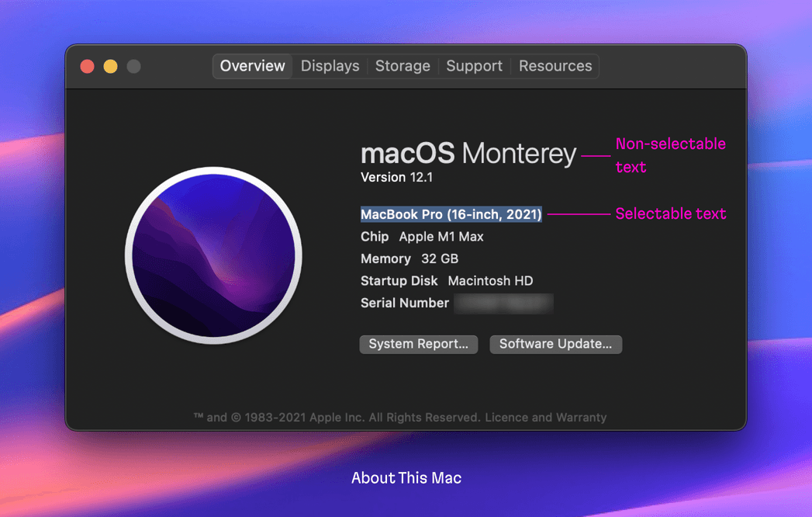Viewport: 812px width, 517px height.
Task: Click the Selectable text annotation
Action: [x=670, y=213]
